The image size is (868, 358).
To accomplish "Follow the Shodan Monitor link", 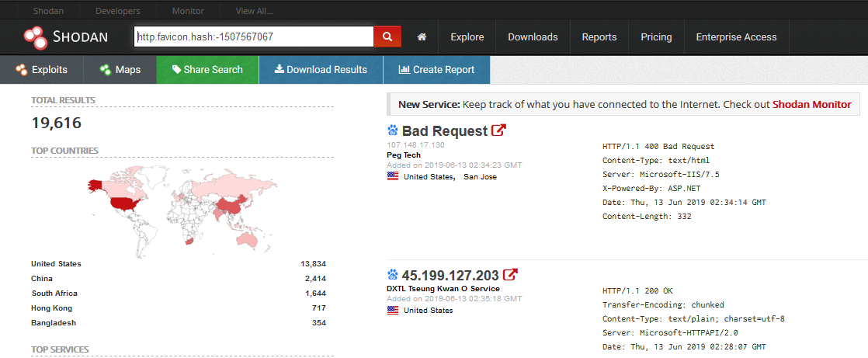I will 811,104.
